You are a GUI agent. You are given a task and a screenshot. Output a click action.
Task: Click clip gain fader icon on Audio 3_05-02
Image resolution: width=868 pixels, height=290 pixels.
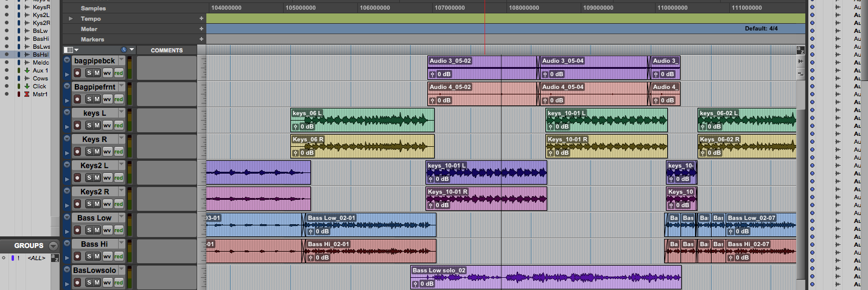(433, 74)
